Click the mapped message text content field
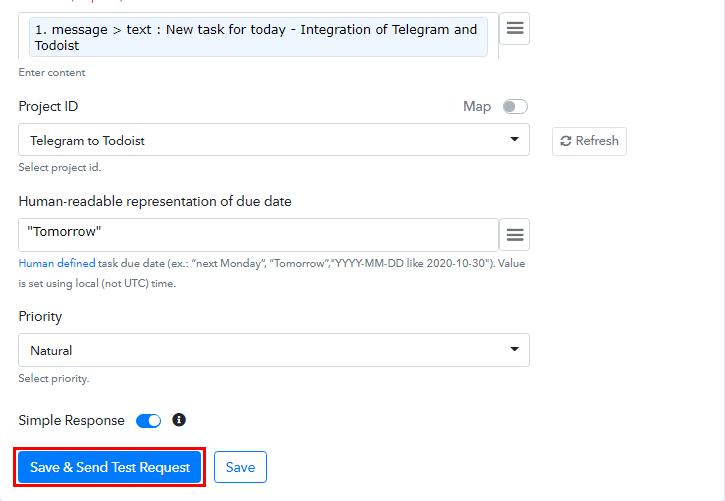The image size is (725, 501). pyautogui.click(x=258, y=37)
